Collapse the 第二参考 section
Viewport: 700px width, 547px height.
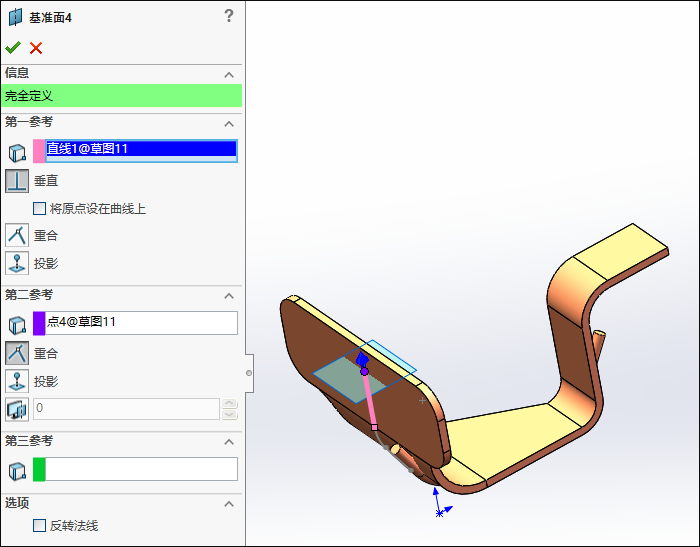click(x=229, y=296)
